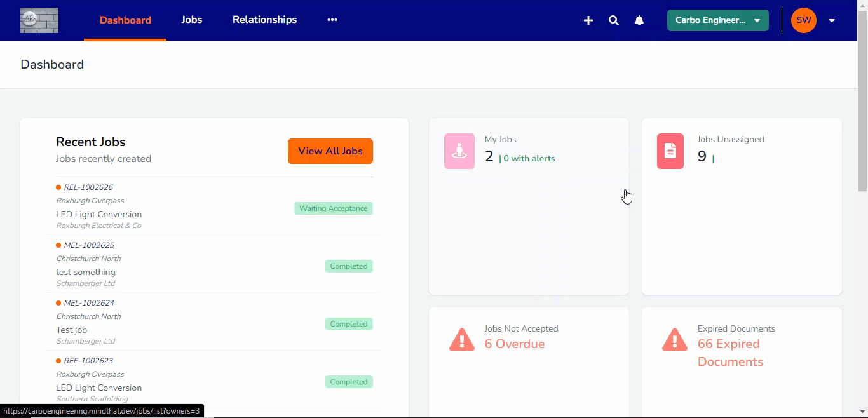Click the Jobs Not Accepted warning icon
This screenshot has width=868, height=418.
click(x=462, y=340)
